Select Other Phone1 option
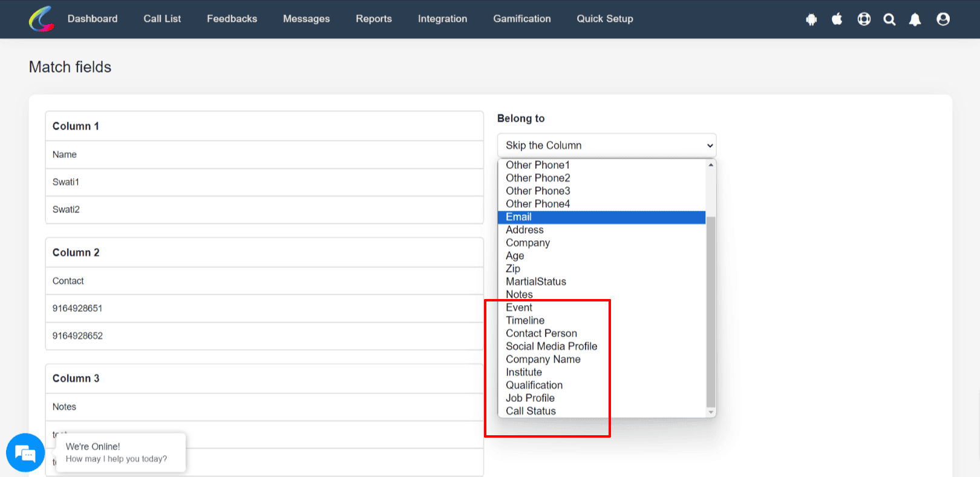The image size is (980, 477). pos(602,165)
